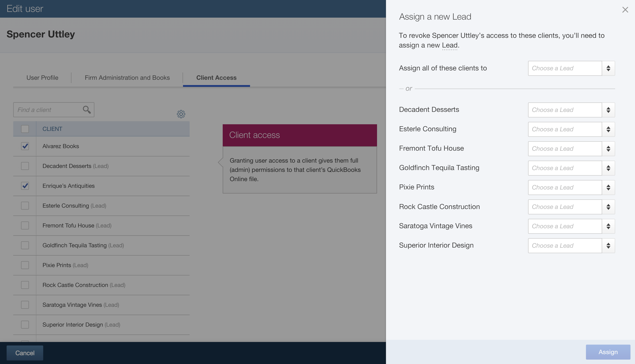Uncheck the Alvarez Books checkbox
This screenshot has width=635, height=364.
pos(25,146)
